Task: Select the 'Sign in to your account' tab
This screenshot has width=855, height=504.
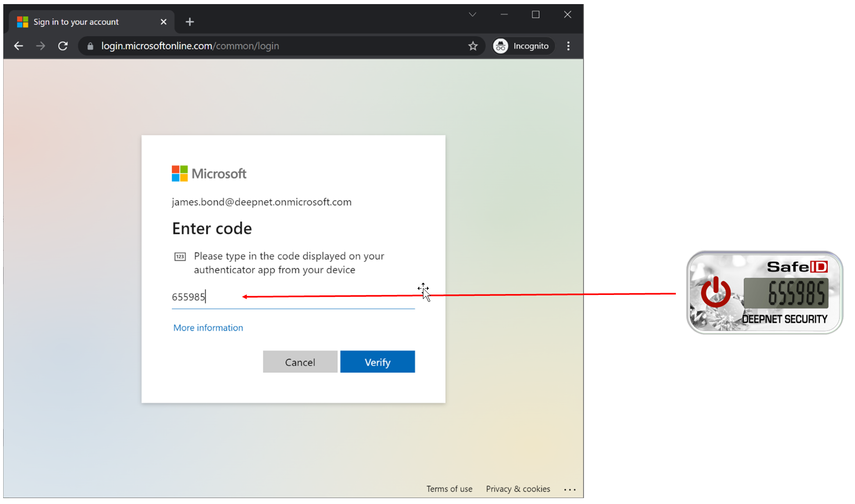Action: [x=92, y=22]
